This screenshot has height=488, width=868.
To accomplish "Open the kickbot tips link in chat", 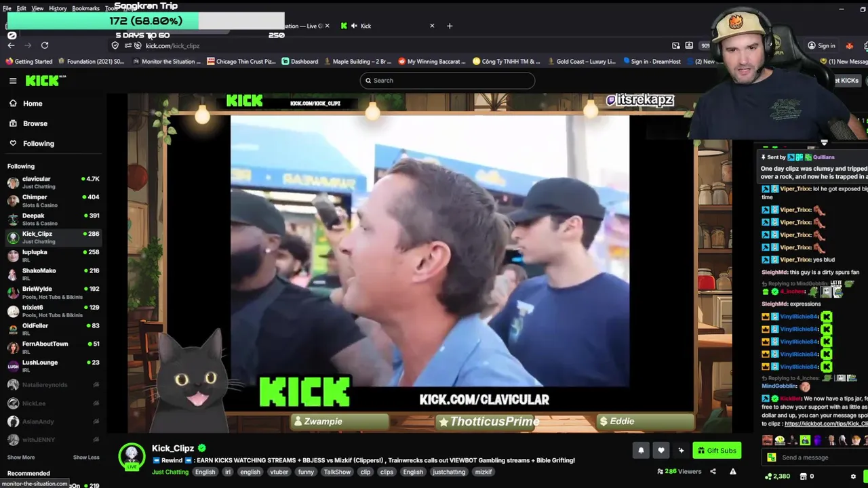I will click(x=826, y=424).
